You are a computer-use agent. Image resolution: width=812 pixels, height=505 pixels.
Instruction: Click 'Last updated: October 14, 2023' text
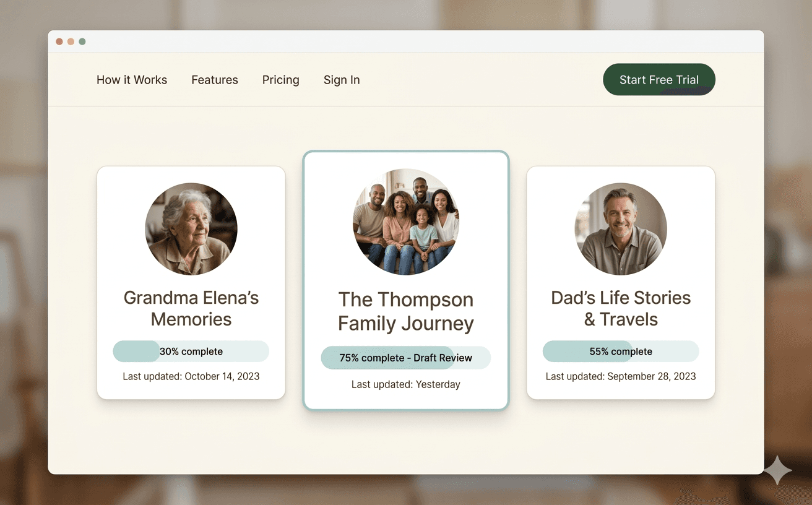pos(191,376)
